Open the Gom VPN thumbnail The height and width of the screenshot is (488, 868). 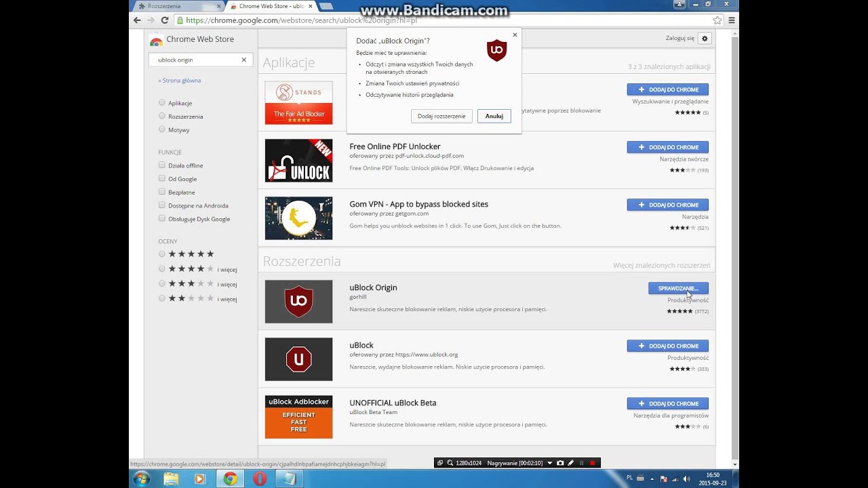point(298,218)
